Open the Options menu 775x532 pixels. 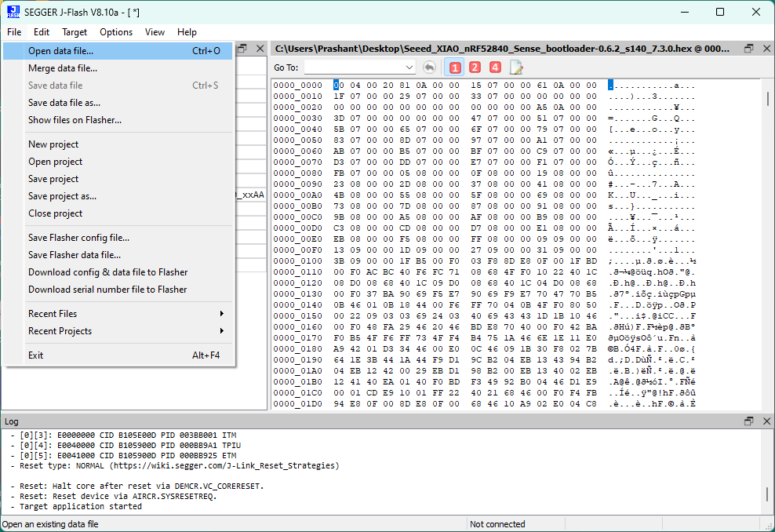click(116, 32)
